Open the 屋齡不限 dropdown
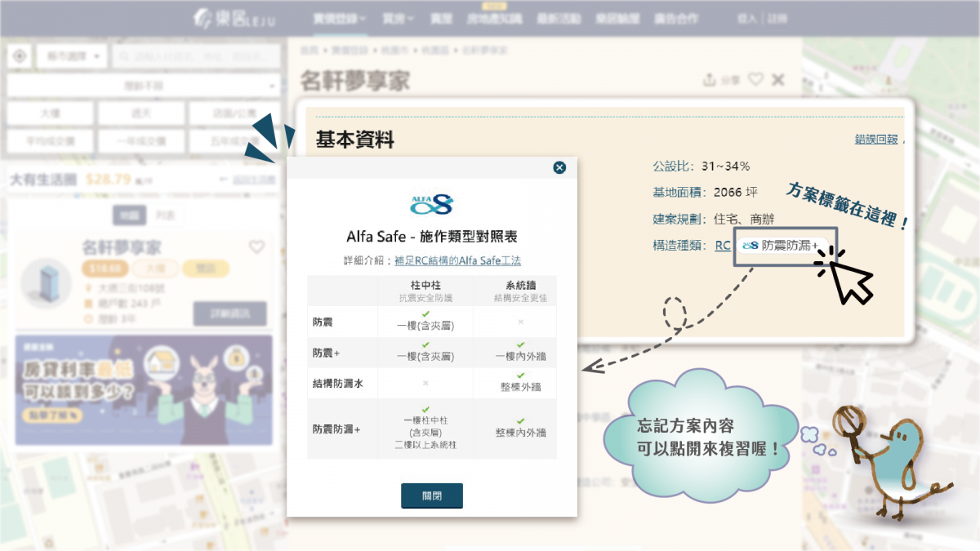This screenshot has width=980, height=551. pos(143,86)
